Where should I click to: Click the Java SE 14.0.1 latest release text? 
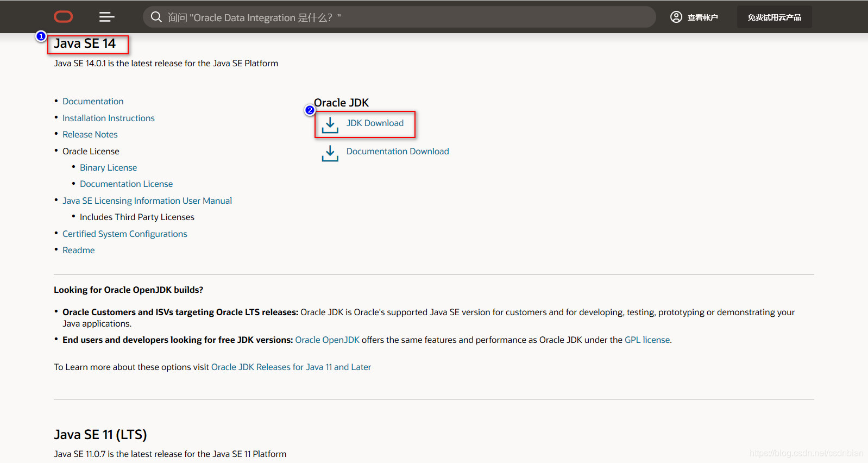tap(166, 63)
